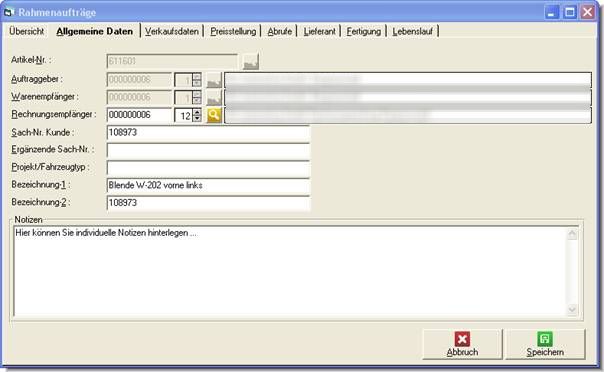
Task: Maximize the Rahmenaufträge window
Action: (570, 12)
